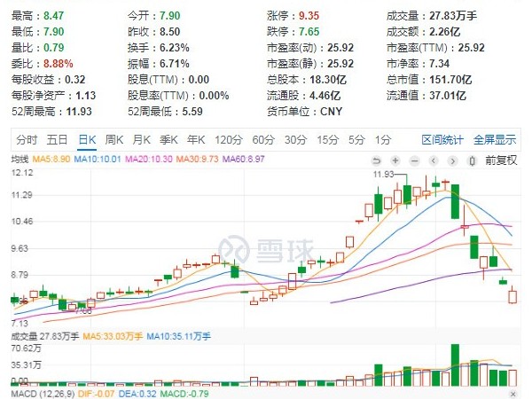Click the 市盈率(TTM) value 25.92
532x399 pixels.
[472, 48]
